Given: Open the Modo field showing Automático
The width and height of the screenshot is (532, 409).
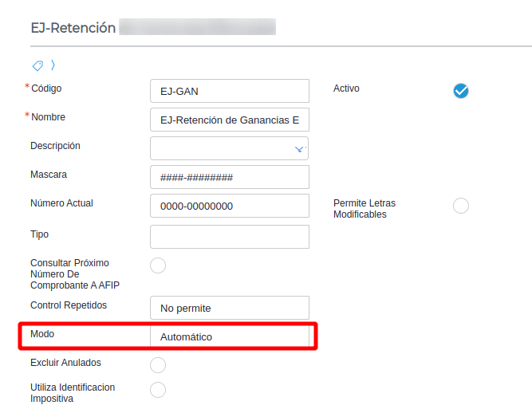Looking at the screenshot, I should pos(229,336).
